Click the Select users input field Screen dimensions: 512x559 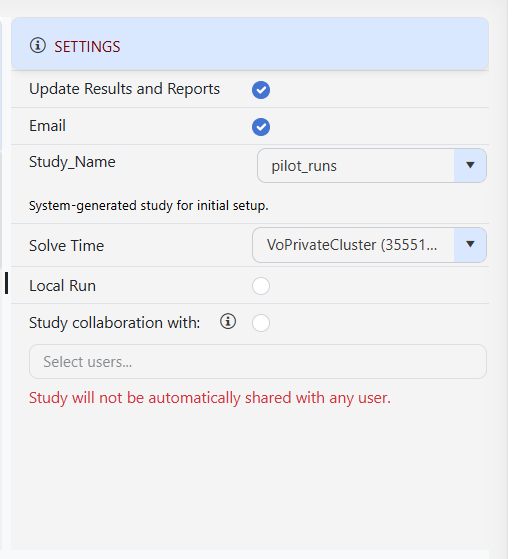coord(258,361)
